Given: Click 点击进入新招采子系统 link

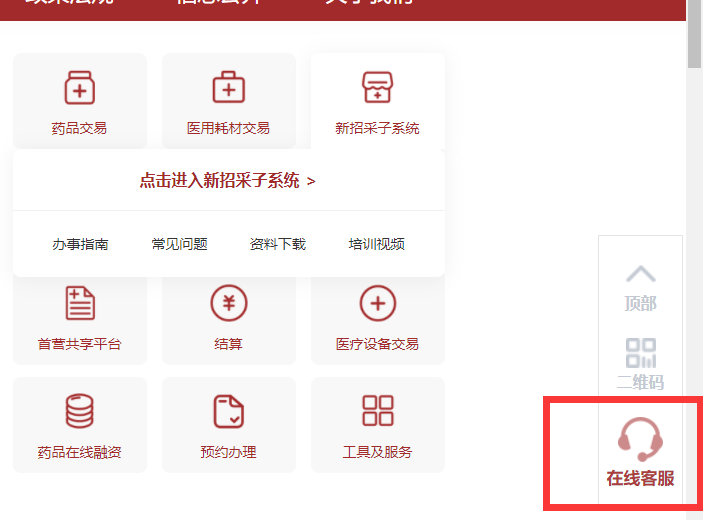Looking at the screenshot, I should (227, 181).
